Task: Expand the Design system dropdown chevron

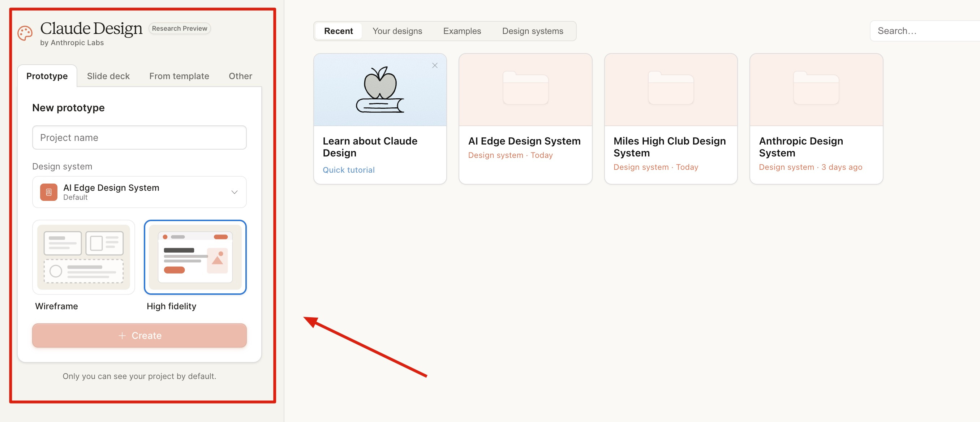Action: tap(235, 192)
